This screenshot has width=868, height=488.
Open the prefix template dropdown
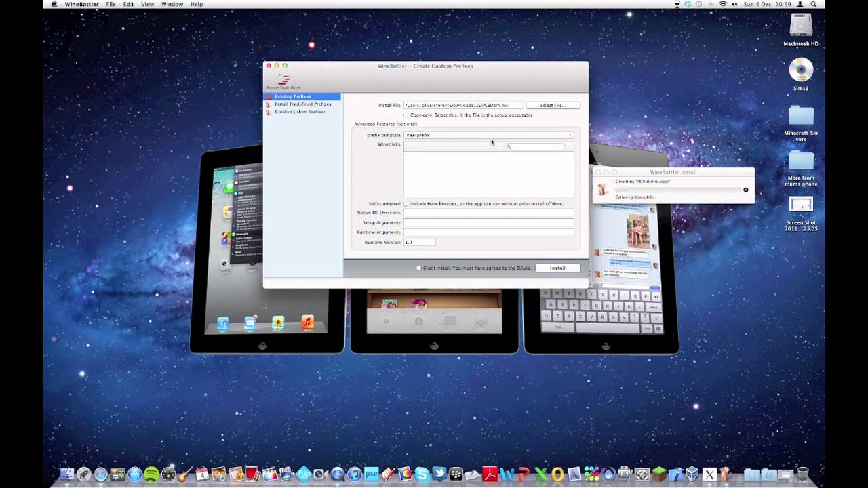[x=488, y=135]
